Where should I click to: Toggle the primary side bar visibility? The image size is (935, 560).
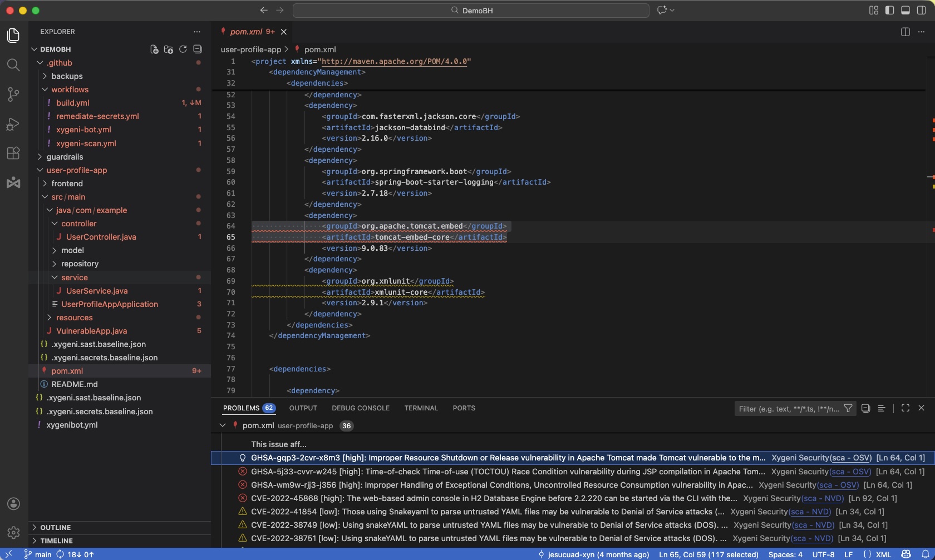pos(889,10)
